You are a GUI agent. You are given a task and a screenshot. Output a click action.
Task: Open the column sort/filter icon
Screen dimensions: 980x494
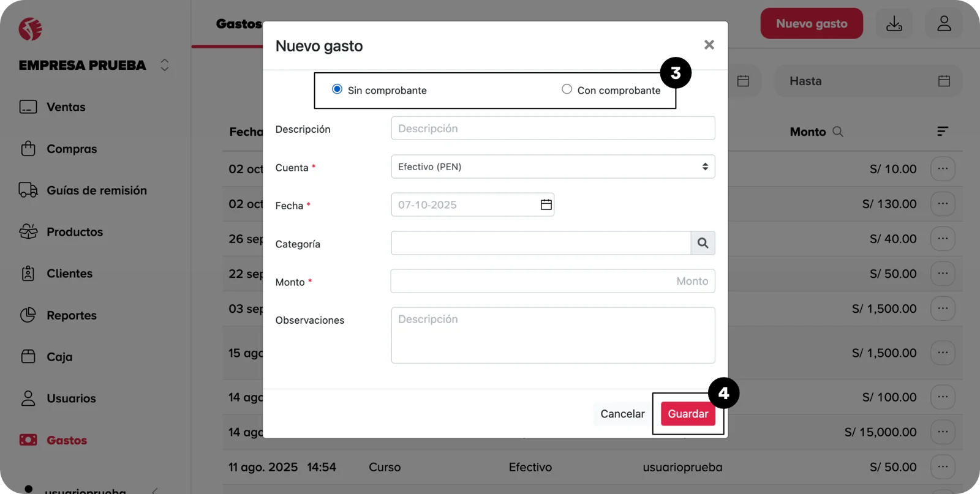coord(942,132)
